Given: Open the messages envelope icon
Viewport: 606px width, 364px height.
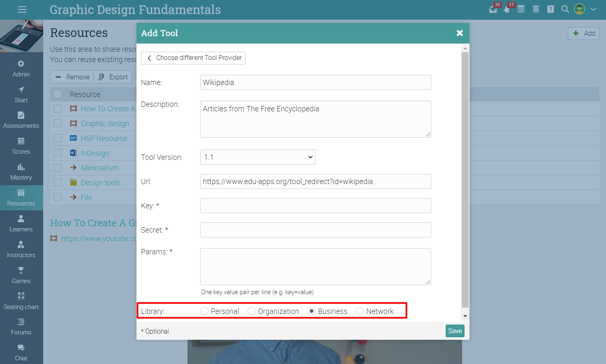Looking at the screenshot, I should pyautogui.click(x=493, y=9).
